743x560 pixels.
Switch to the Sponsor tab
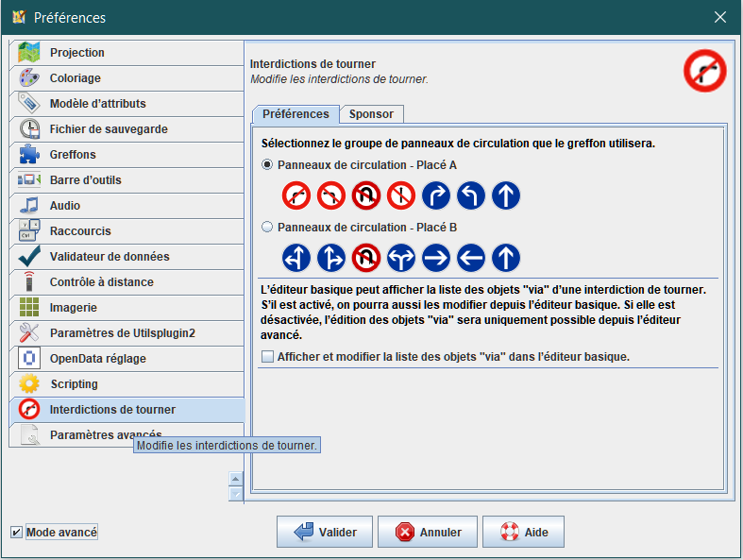coord(371,114)
